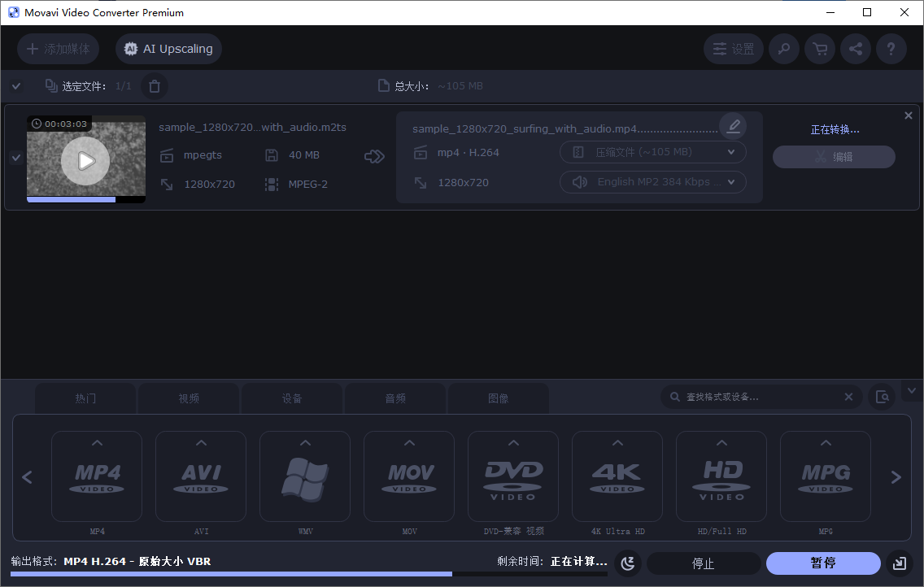924x587 pixels.
Task: Click the search magnifier icon in the top toolbar
Action: coord(784,49)
